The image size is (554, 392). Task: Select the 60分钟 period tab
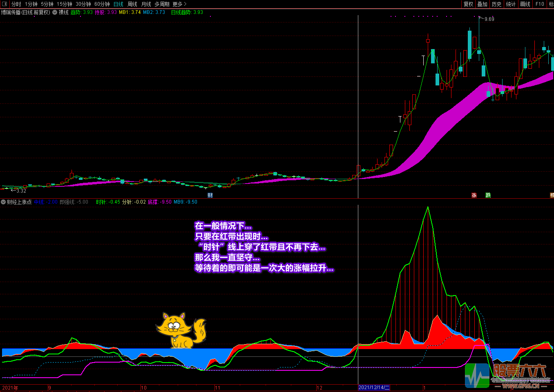pos(102,4)
